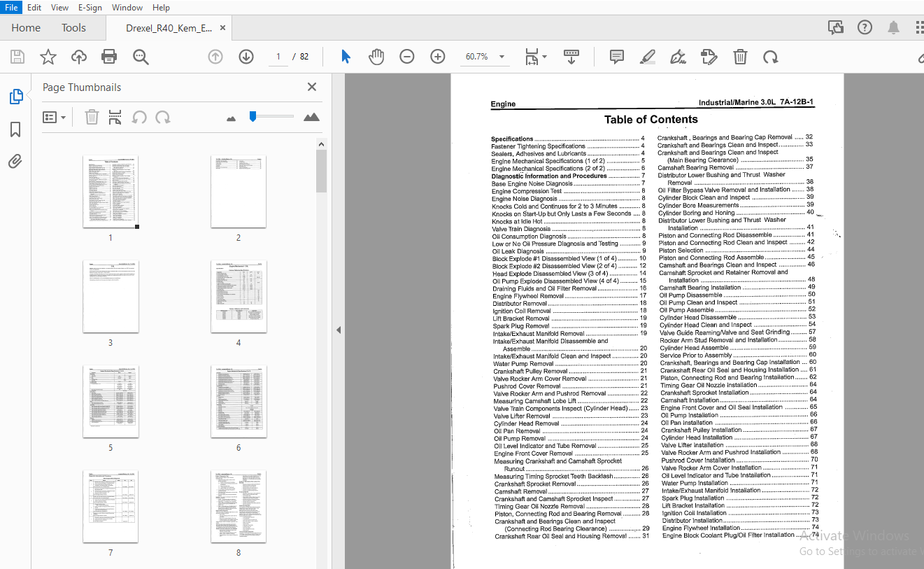This screenshot has height=569, width=924.
Task: Choose the Selection arrow tool
Action: point(346,57)
